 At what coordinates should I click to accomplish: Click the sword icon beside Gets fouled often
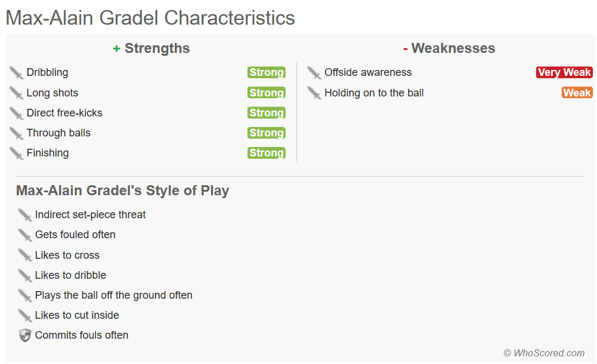(25, 235)
